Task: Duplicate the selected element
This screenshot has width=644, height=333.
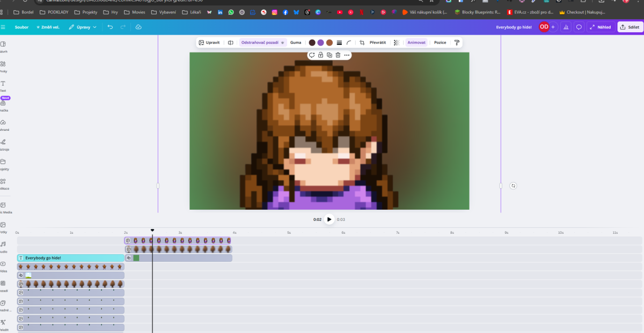Action: (329, 55)
